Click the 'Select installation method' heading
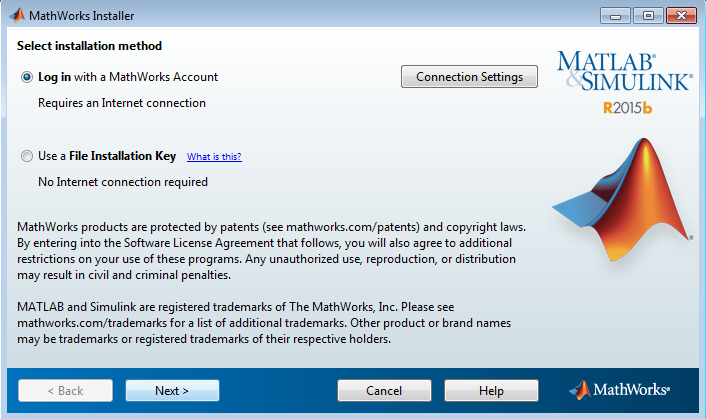This screenshot has height=419, width=706. (x=89, y=46)
